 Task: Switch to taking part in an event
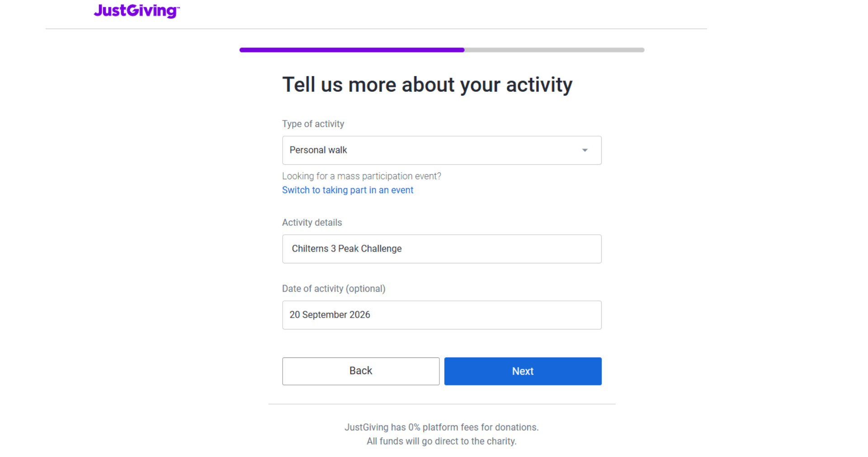click(347, 190)
